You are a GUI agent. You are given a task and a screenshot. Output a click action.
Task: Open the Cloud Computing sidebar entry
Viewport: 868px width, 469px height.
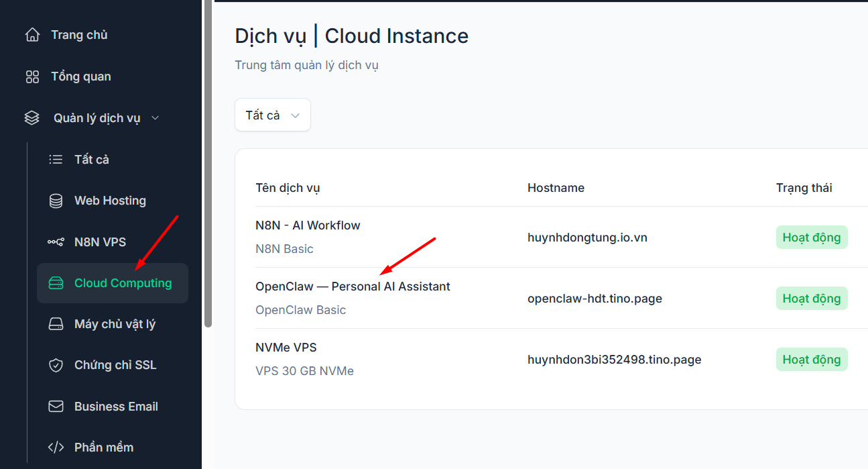(112, 282)
